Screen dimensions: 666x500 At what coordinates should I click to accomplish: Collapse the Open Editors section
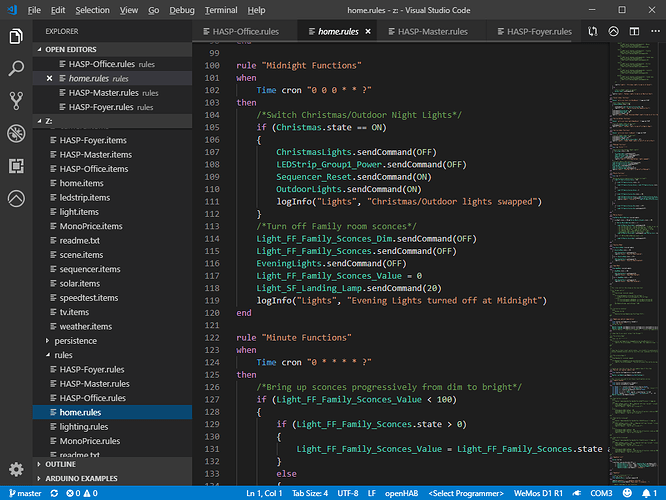click(68, 48)
